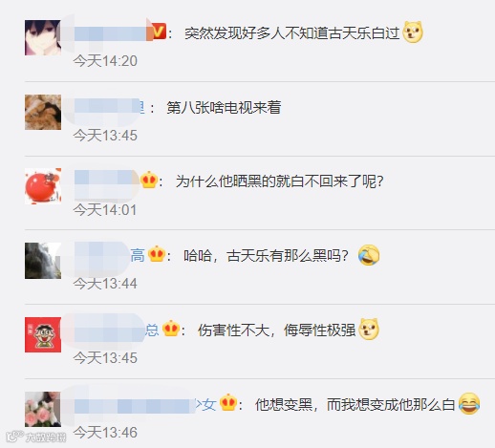The width and height of the screenshot is (495, 448).
Task: Click crown badge next to 高 username
Action: (x=157, y=255)
